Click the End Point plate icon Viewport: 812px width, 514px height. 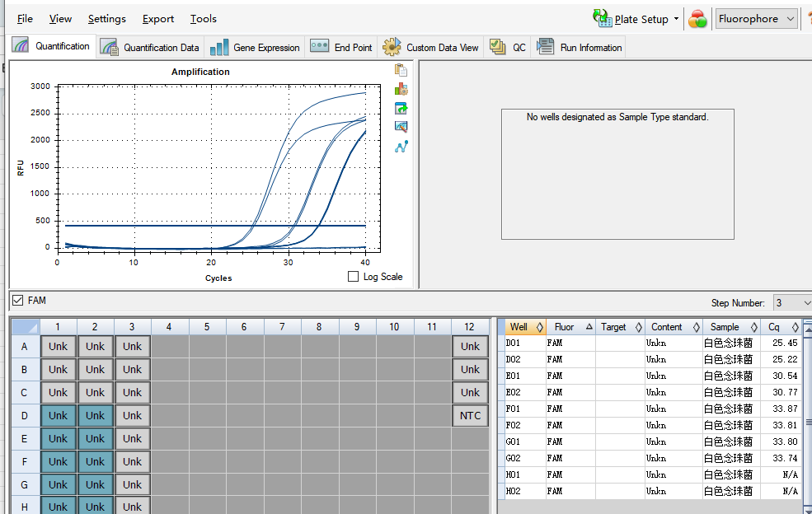[x=319, y=46]
